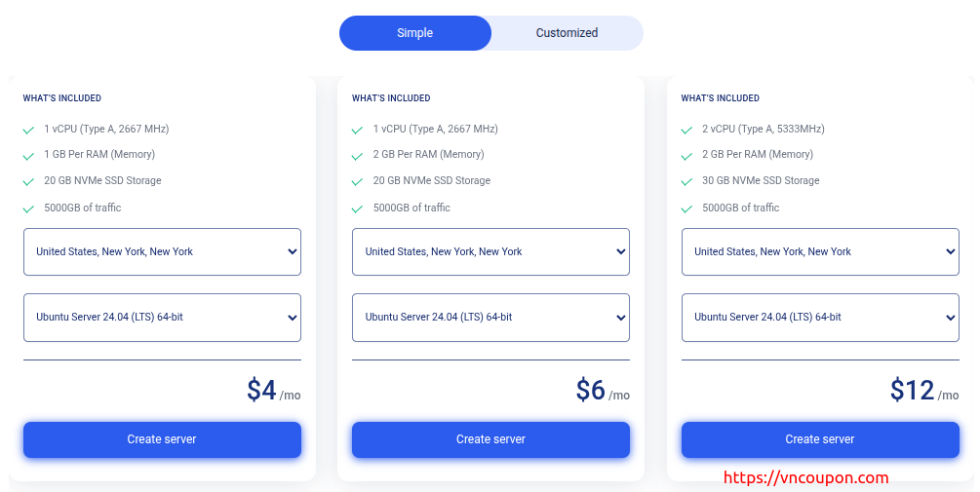This screenshot has width=980, height=492.
Task: Expand OS dropdown in the $12 plan
Action: pyautogui.click(x=820, y=318)
